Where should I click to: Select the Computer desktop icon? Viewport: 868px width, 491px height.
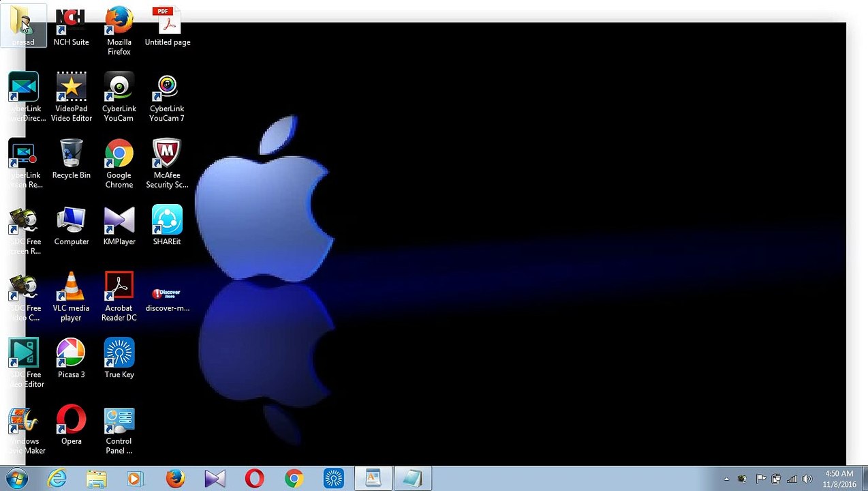point(71,226)
